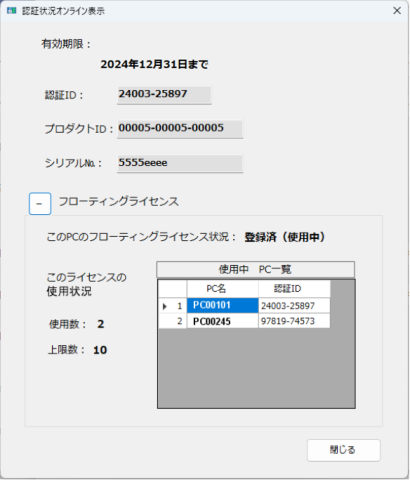
Task: Select row header number 2
Action: tap(173, 321)
